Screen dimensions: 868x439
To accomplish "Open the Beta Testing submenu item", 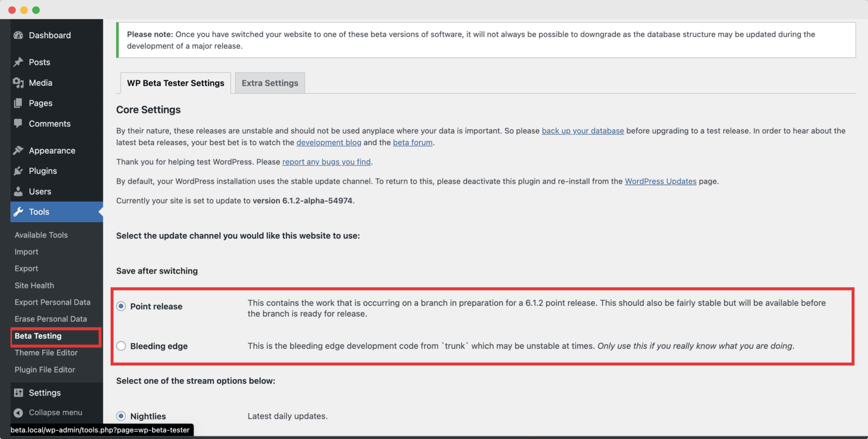I will point(38,336).
